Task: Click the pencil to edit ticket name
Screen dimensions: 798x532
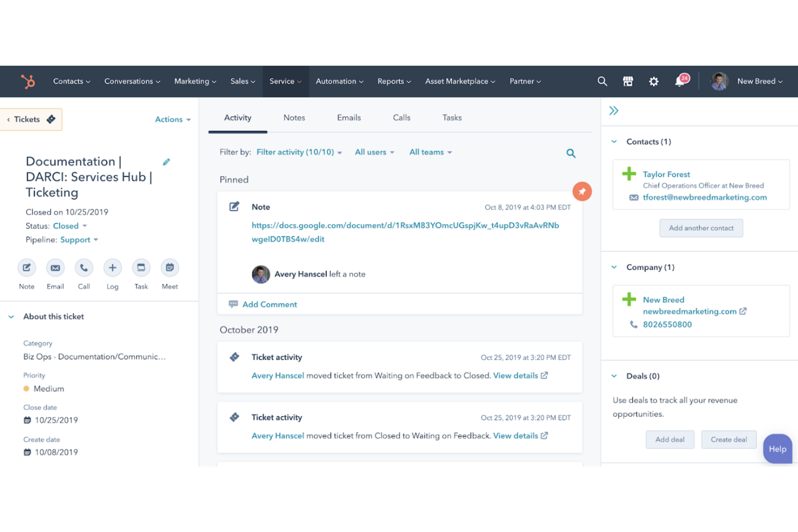Action: click(x=167, y=162)
